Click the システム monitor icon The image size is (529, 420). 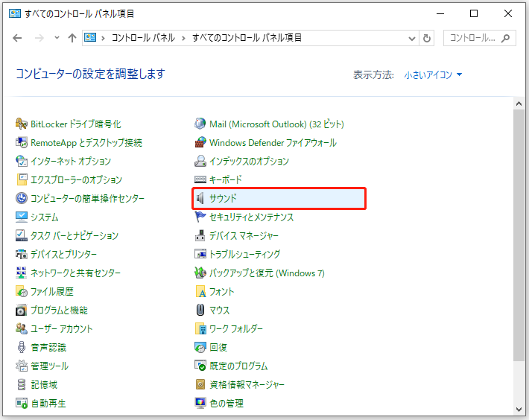click(22, 217)
